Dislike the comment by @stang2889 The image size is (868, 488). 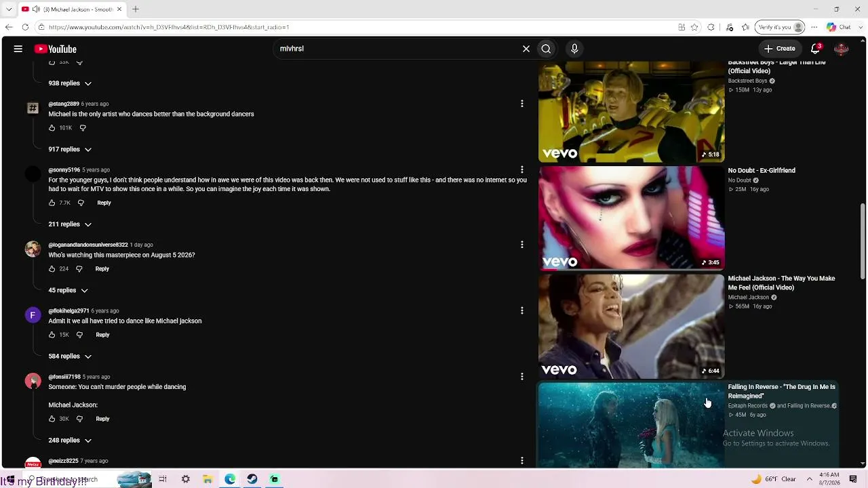point(83,127)
